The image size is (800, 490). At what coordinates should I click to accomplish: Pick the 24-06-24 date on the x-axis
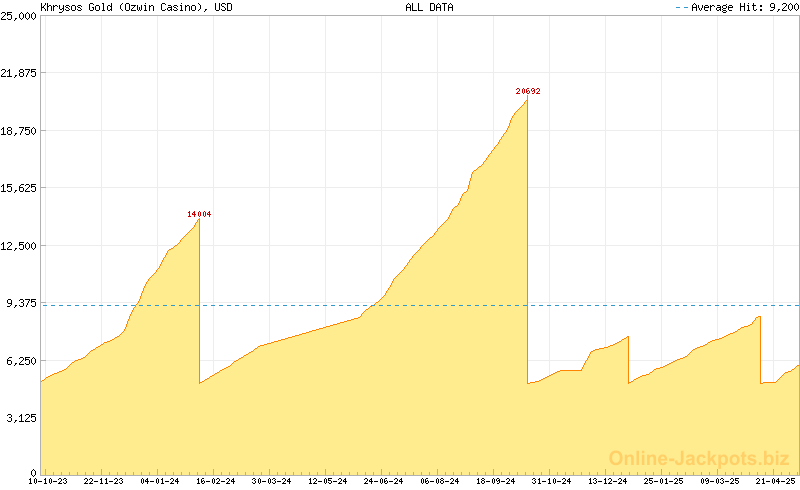click(384, 481)
